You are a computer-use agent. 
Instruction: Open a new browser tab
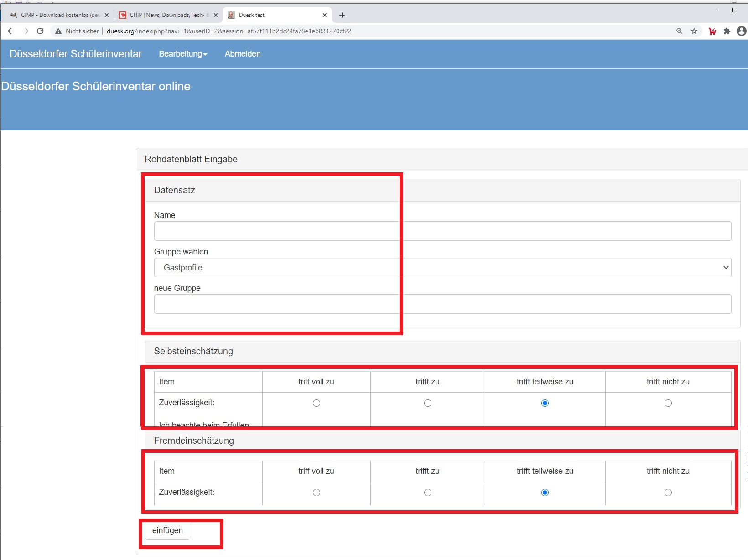click(x=342, y=15)
